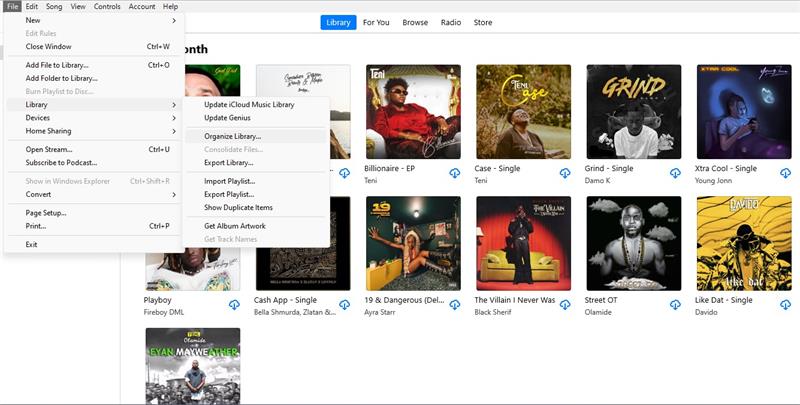
Task: Click cloud download icon for Xtra Cool
Action: [785, 173]
